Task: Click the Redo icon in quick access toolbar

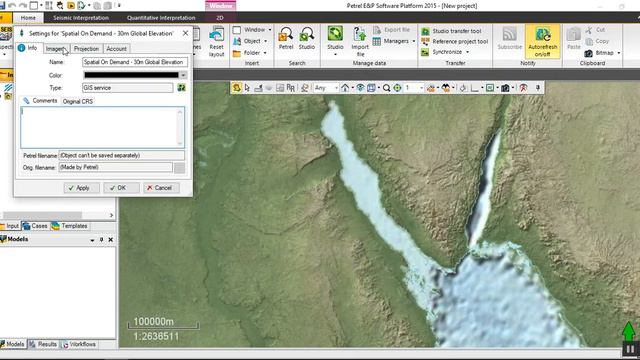Action: tap(22, 5)
